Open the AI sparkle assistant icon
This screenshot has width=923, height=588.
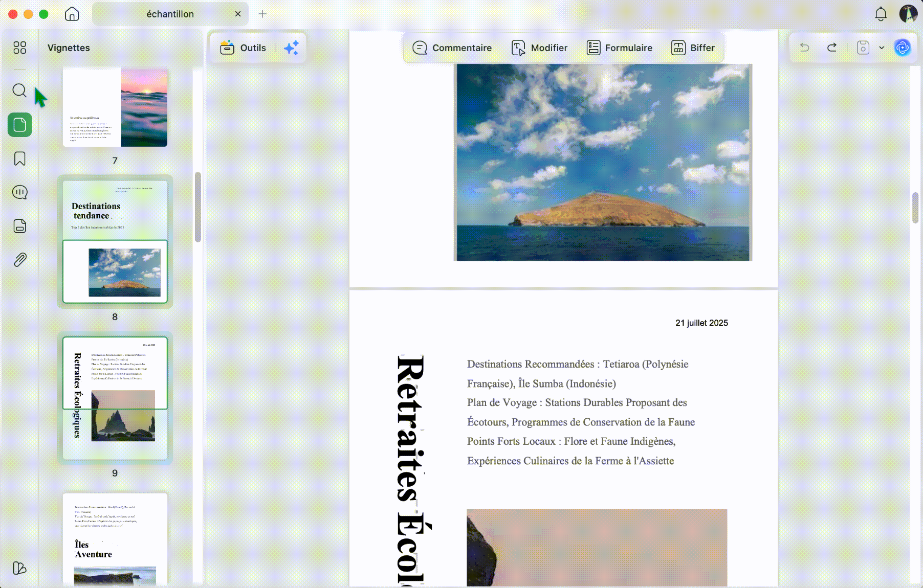(x=291, y=48)
